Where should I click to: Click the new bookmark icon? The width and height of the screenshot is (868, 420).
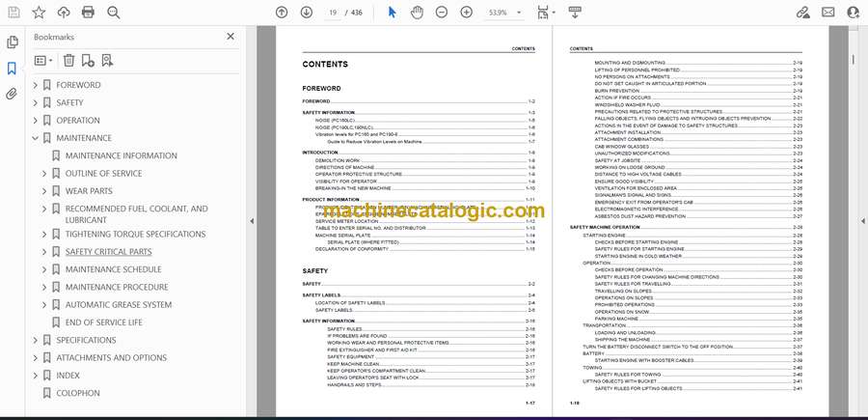(88, 61)
